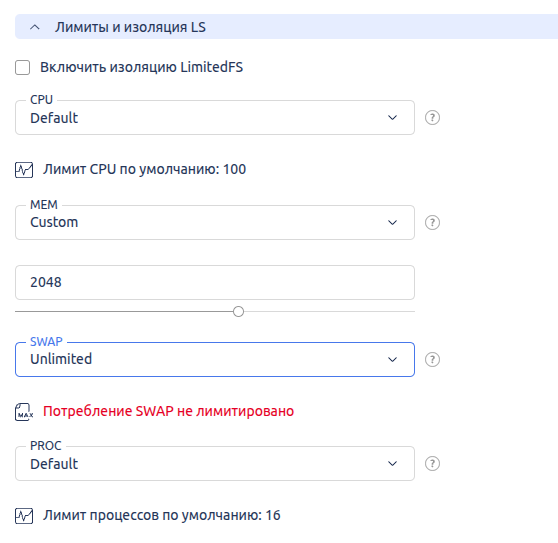
Task: Open the help icon next to PROC
Action: point(432,463)
